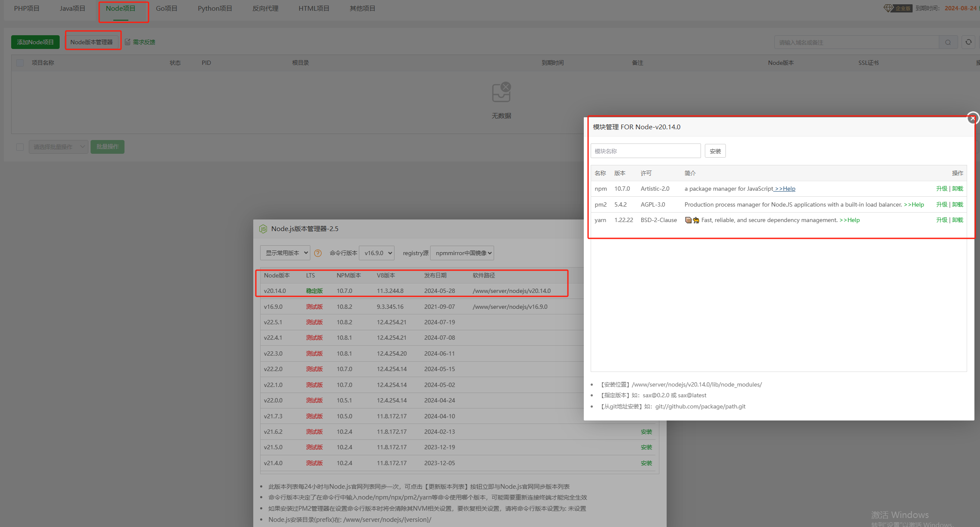The width and height of the screenshot is (980, 527).
Task: Click the module 安装 button
Action: [715, 151]
